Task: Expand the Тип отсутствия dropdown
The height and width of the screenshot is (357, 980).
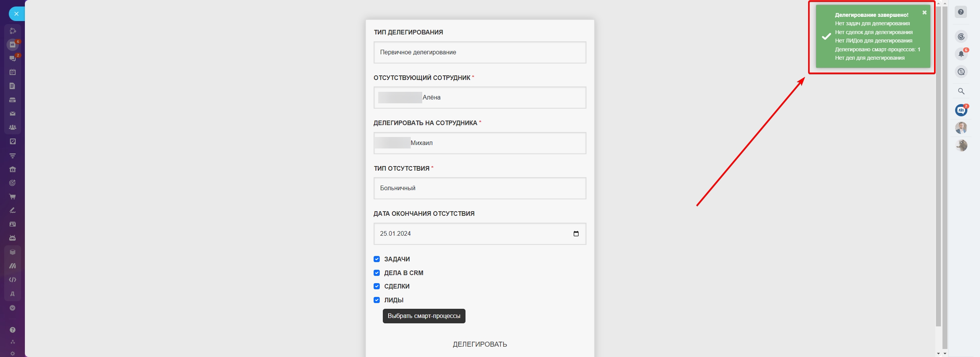Action: click(480, 188)
